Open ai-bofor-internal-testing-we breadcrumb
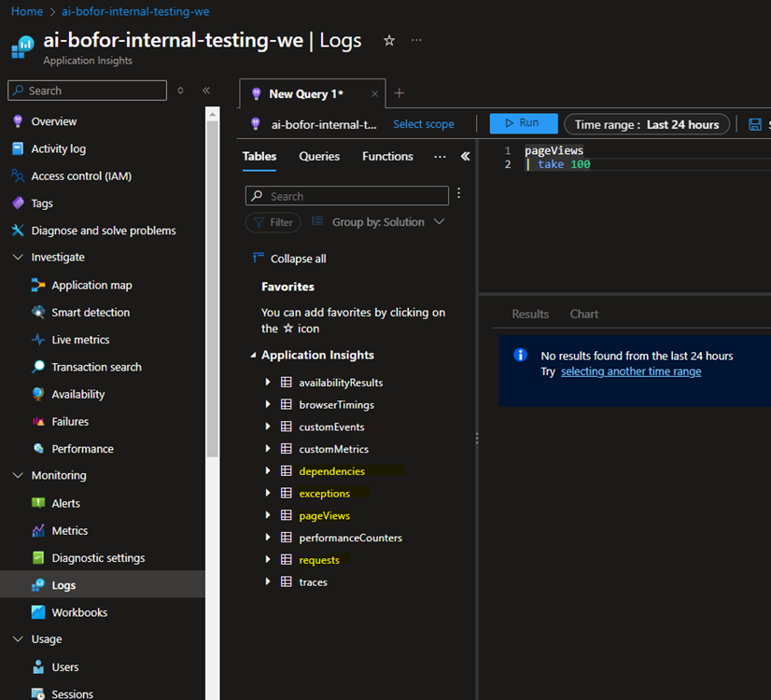The image size is (771, 700). [x=135, y=11]
